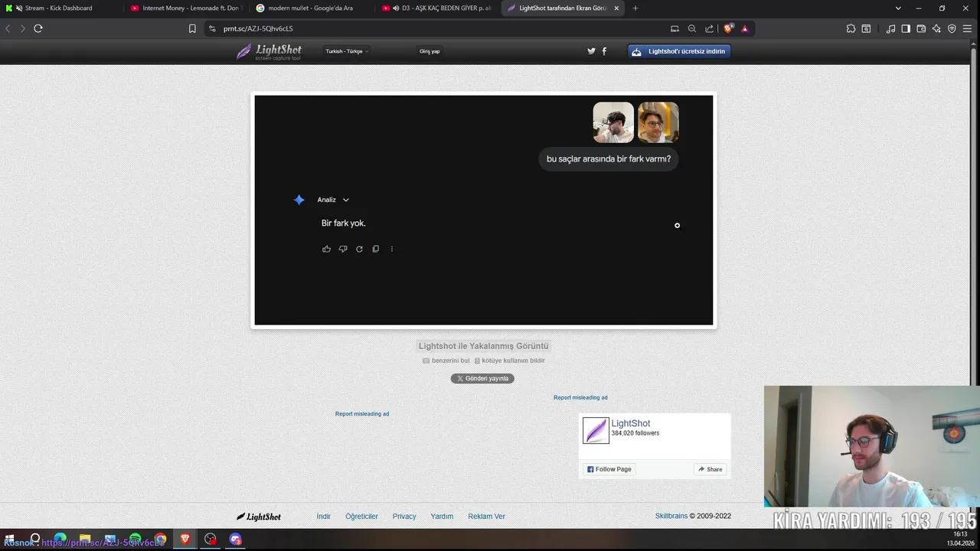
Task: Open the tab search down-chevron
Action: pos(898,8)
